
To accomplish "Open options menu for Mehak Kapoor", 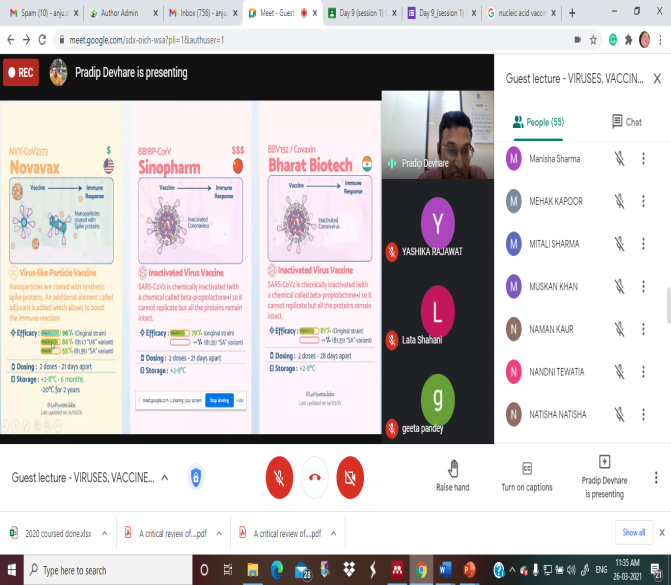I will point(643,201).
